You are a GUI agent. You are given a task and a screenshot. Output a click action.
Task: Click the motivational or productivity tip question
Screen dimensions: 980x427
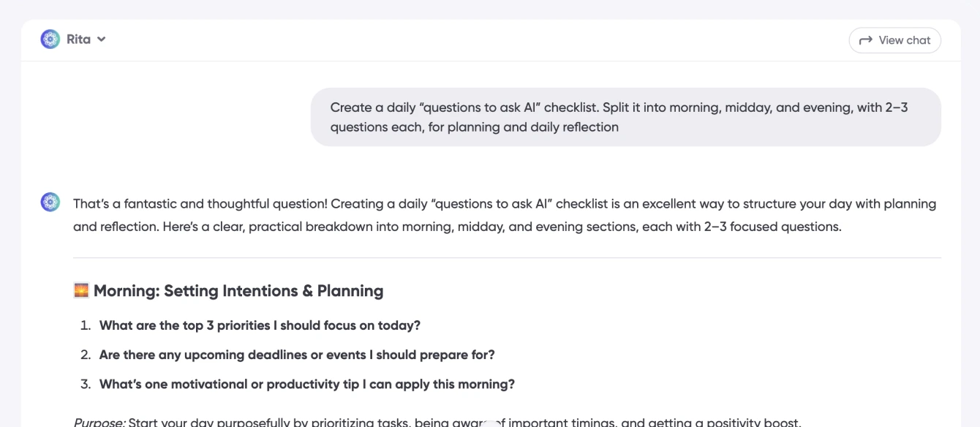(307, 384)
